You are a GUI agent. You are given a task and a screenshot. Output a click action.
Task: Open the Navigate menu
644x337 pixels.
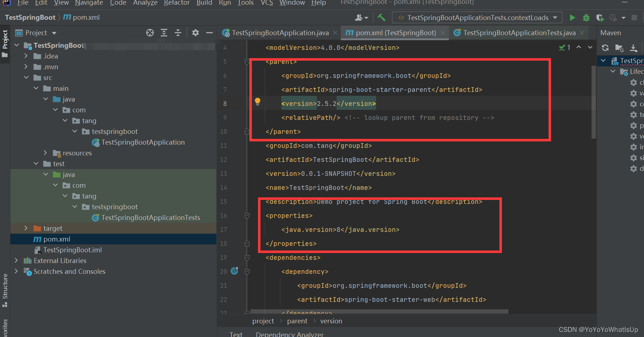pyautogui.click(x=89, y=3)
